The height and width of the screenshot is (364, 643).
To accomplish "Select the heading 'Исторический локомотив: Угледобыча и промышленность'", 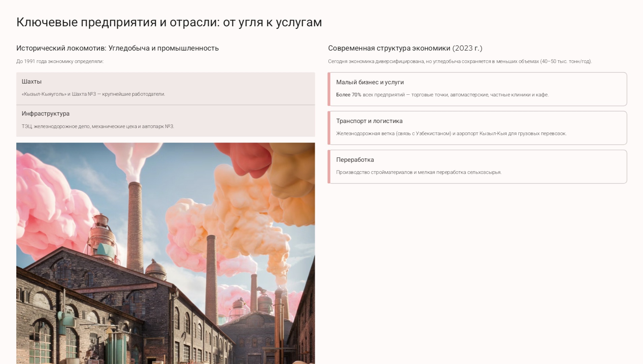I will click(x=117, y=48).
